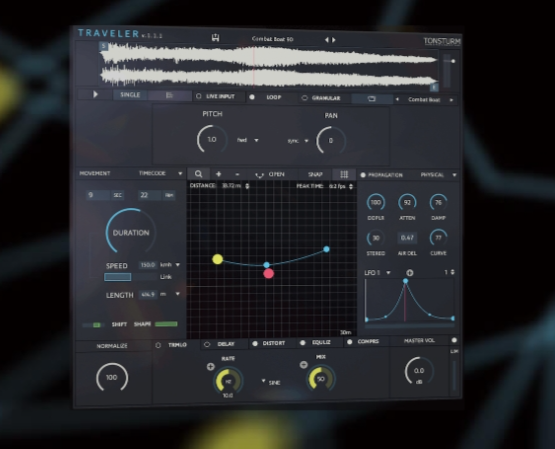Click the CURVE knob
The width and height of the screenshot is (555, 449).
click(438, 238)
